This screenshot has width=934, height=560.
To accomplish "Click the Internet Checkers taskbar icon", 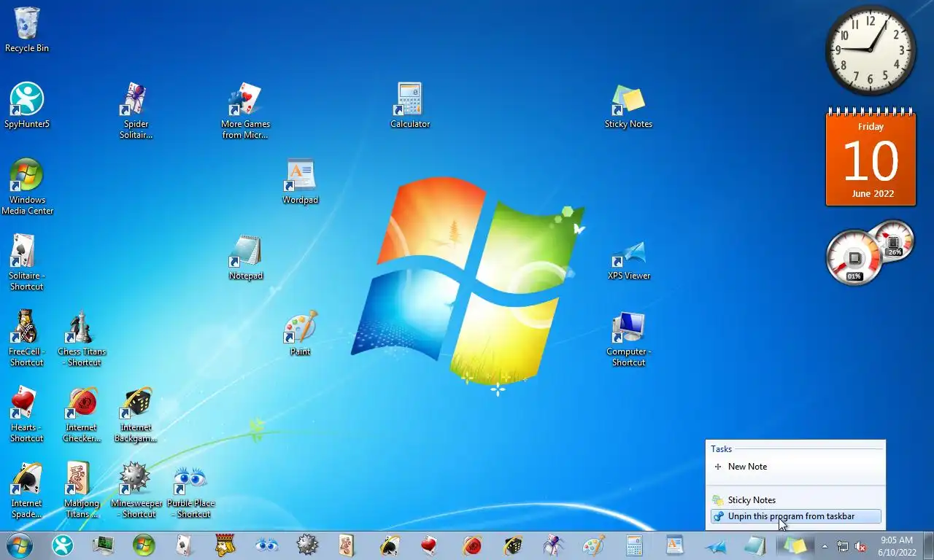I will [472, 545].
